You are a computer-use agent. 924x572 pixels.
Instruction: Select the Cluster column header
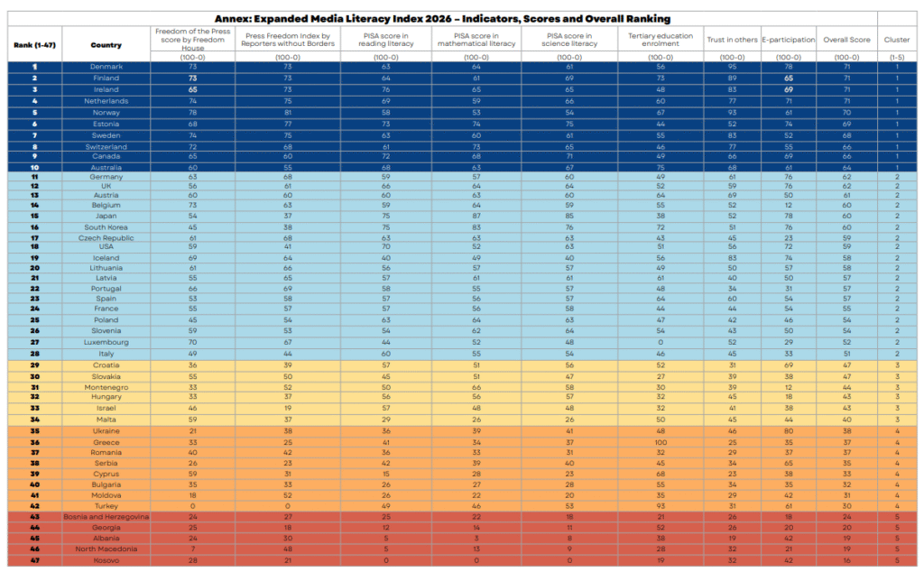coord(897,40)
